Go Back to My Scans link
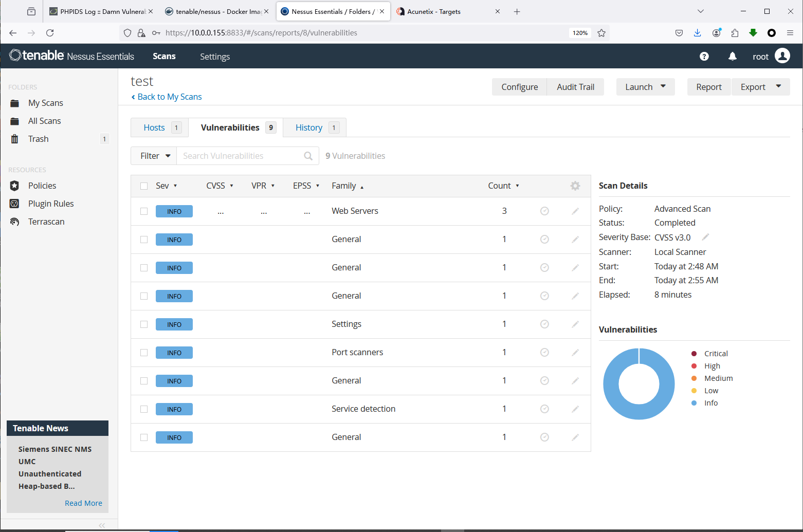This screenshot has width=803, height=532. (167, 97)
